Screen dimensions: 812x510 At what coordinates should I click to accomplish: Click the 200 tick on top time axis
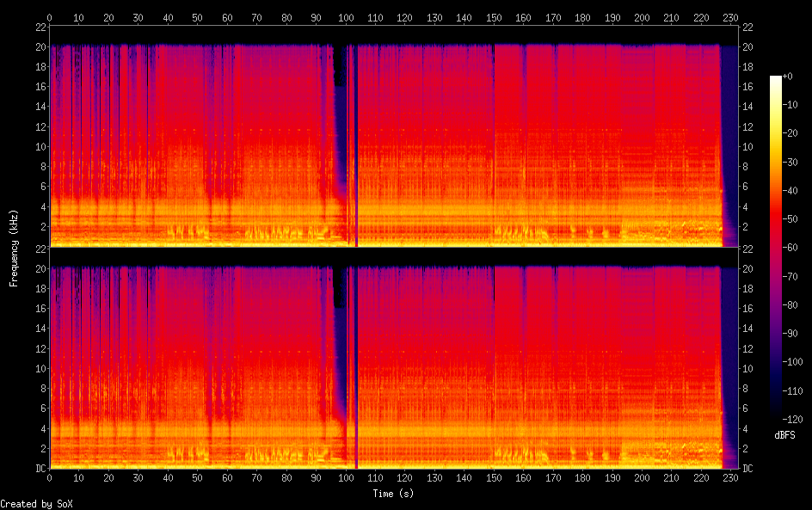click(x=642, y=17)
